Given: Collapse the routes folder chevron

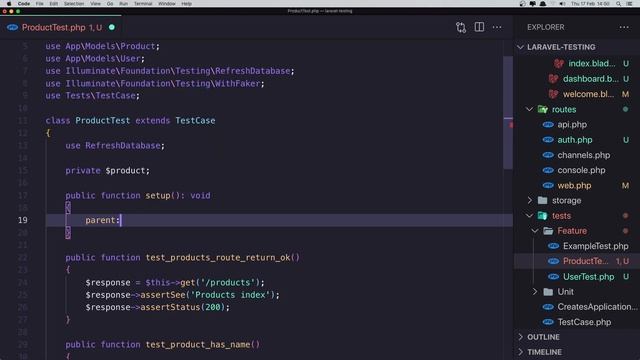Looking at the screenshot, I should (x=529, y=109).
